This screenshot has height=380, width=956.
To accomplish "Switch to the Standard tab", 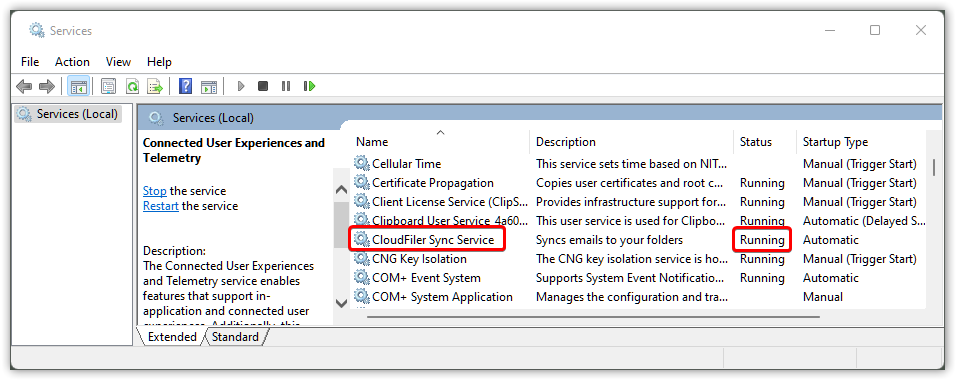I will (235, 337).
